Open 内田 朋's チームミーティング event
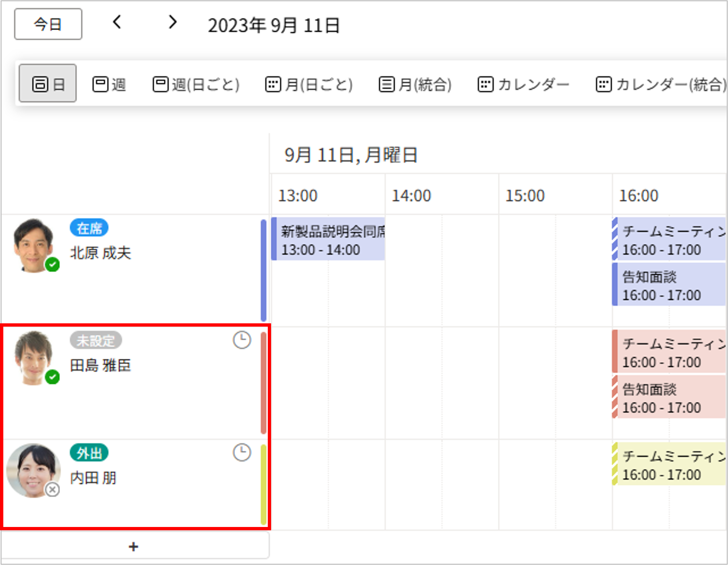The width and height of the screenshot is (728, 565). (670, 464)
